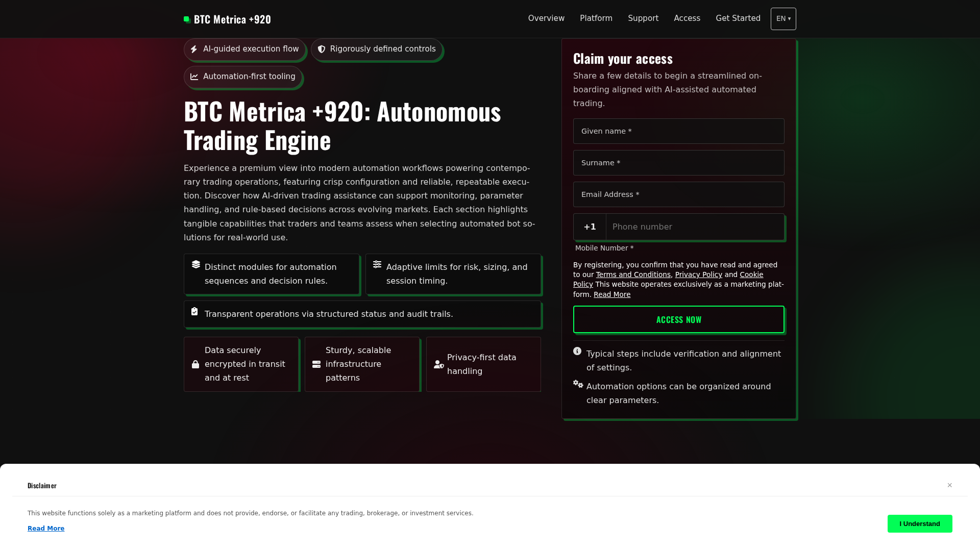Click the chart line icon on Automation-first tooling
This screenshot has height=551, width=980.
pyautogui.click(x=194, y=77)
